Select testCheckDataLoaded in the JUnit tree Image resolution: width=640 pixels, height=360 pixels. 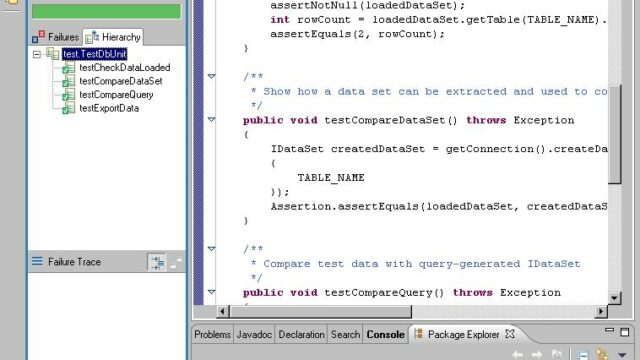click(x=124, y=68)
